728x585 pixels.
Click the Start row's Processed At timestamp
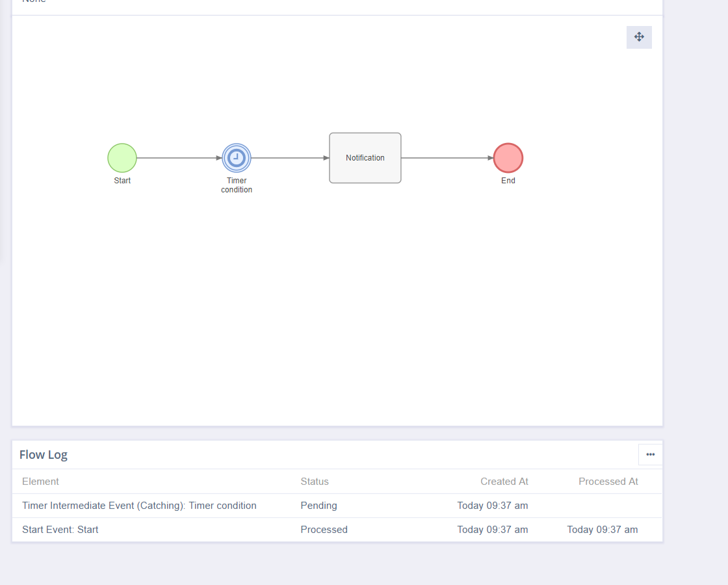point(602,530)
